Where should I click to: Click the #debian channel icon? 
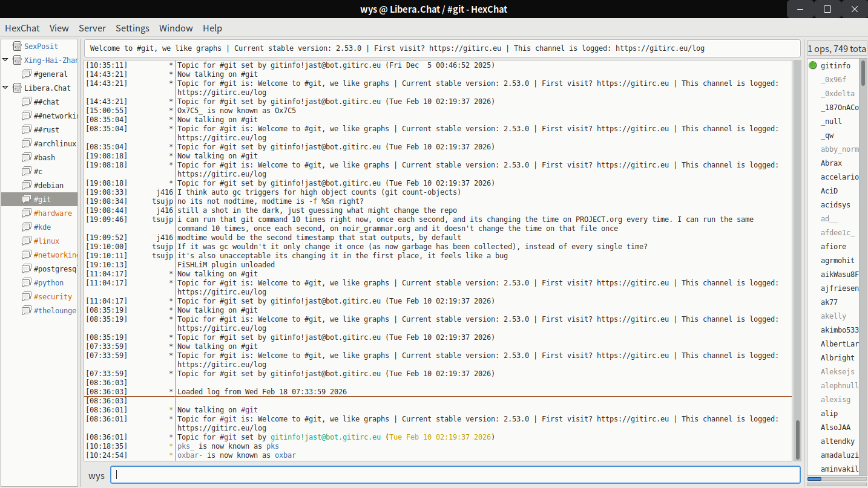[26, 186]
